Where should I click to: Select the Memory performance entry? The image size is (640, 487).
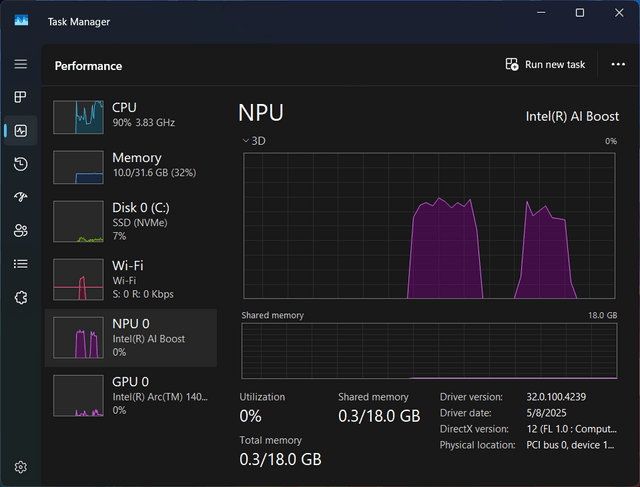point(131,167)
